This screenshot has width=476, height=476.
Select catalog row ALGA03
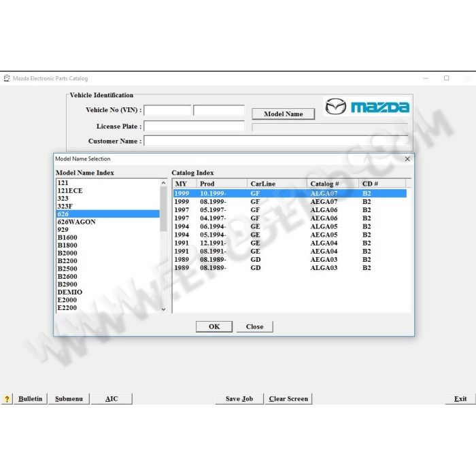tap(290, 268)
